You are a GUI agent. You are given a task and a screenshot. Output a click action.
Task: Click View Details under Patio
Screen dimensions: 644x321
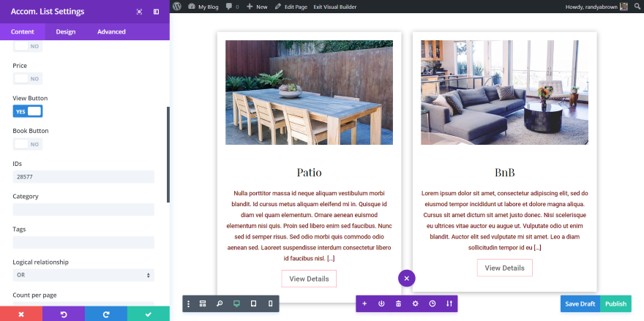[309, 279]
